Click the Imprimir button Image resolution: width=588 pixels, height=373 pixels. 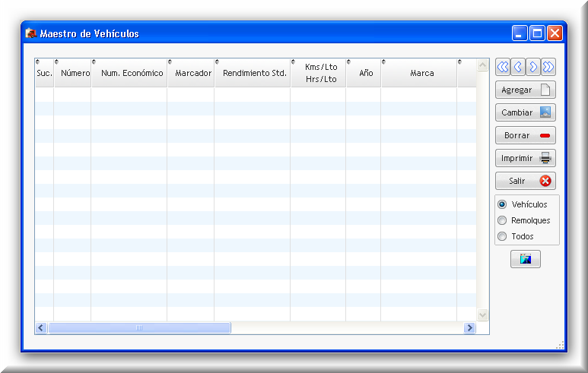pos(526,158)
